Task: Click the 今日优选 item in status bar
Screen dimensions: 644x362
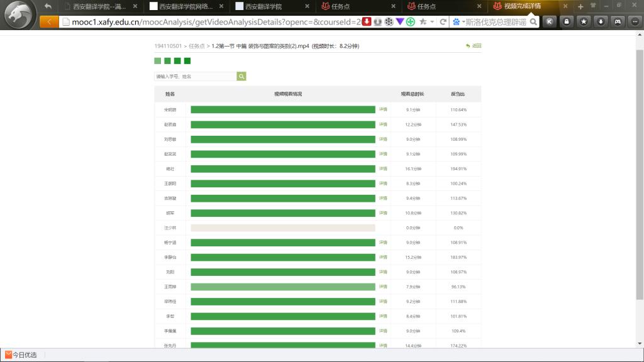Action: pos(21,355)
